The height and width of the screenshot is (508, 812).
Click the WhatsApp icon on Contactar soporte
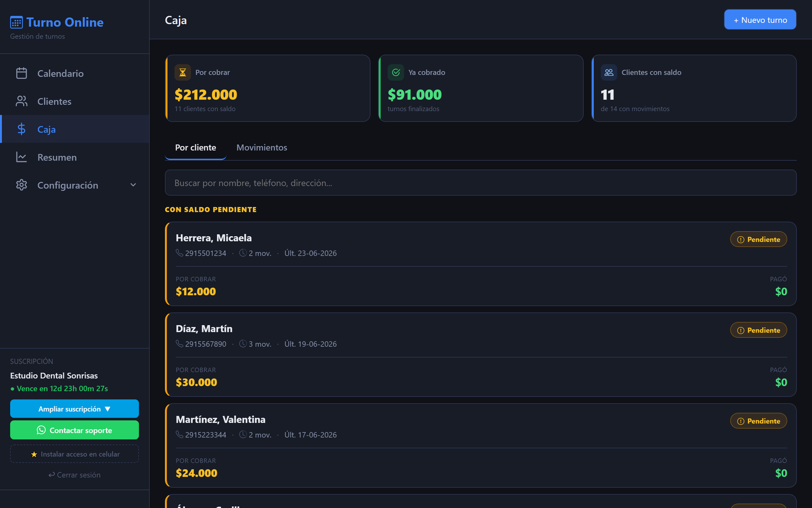41,430
